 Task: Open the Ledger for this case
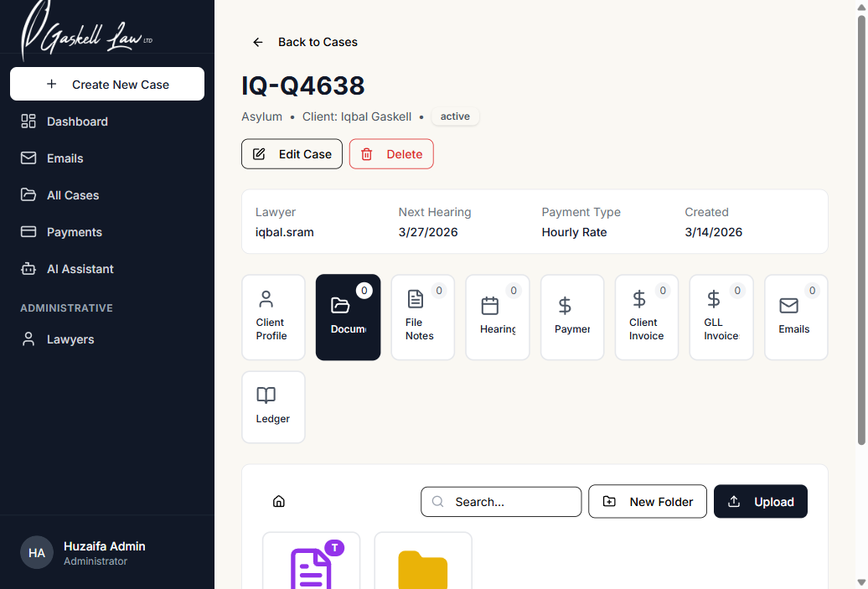[x=273, y=406]
